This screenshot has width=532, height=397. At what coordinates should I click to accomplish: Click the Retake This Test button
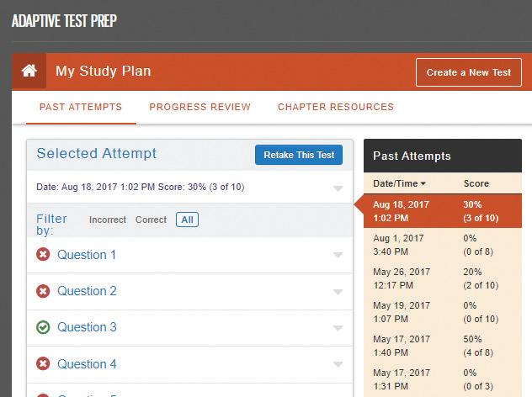(299, 155)
